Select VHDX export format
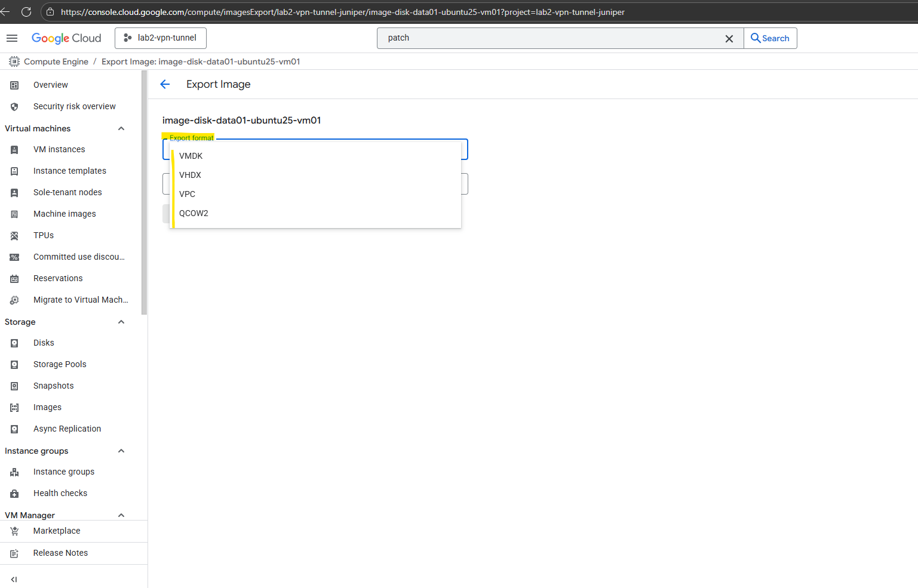The height and width of the screenshot is (588, 918). pyautogui.click(x=315, y=175)
